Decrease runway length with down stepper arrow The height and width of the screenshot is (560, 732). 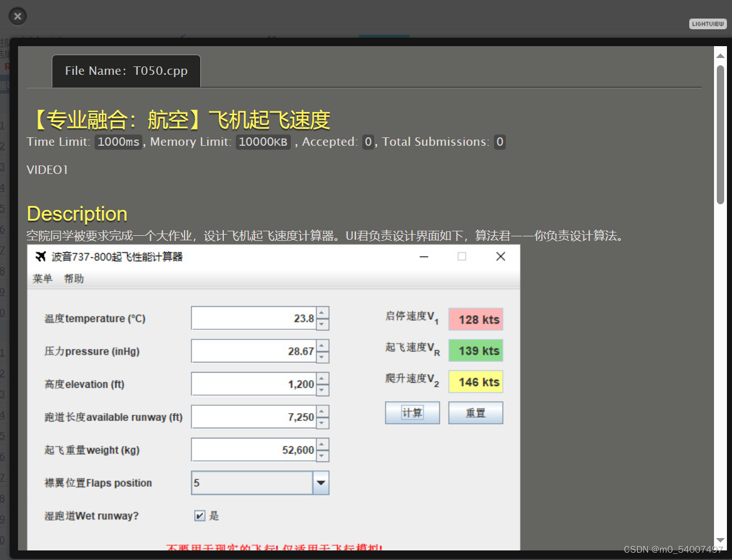[322, 423]
